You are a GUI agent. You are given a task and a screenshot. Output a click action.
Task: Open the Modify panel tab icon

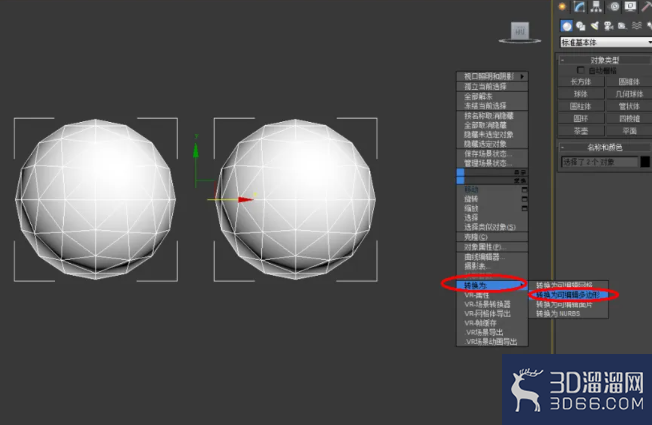coord(579,6)
